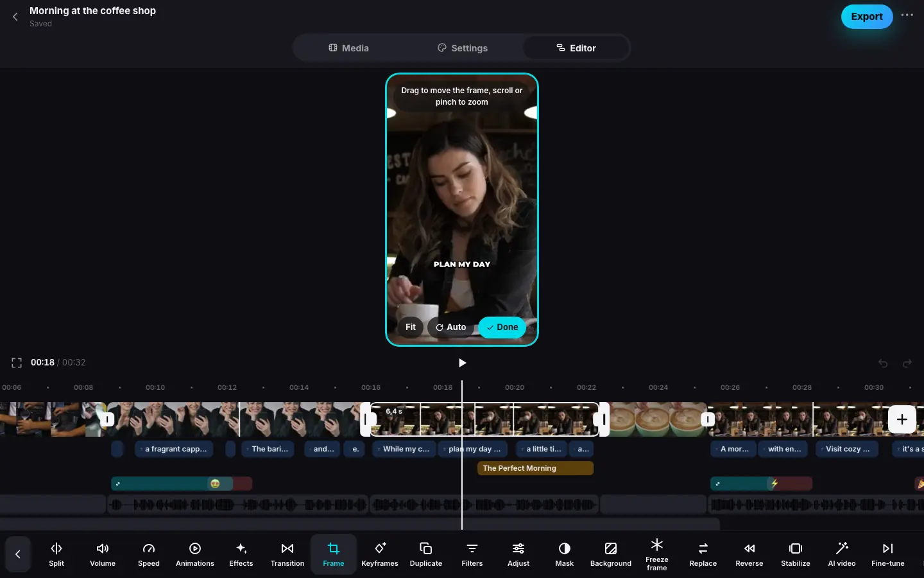Redo the last action
The image size is (924, 578).
click(907, 363)
